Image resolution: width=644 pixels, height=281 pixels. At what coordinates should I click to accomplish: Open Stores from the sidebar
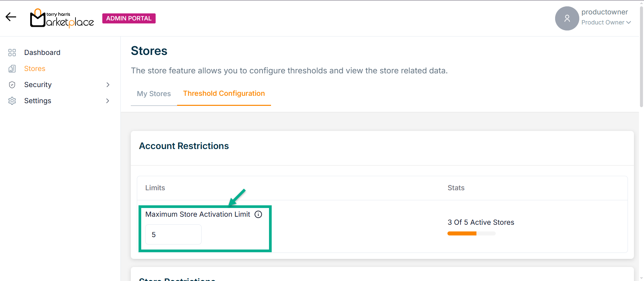click(35, 69)
